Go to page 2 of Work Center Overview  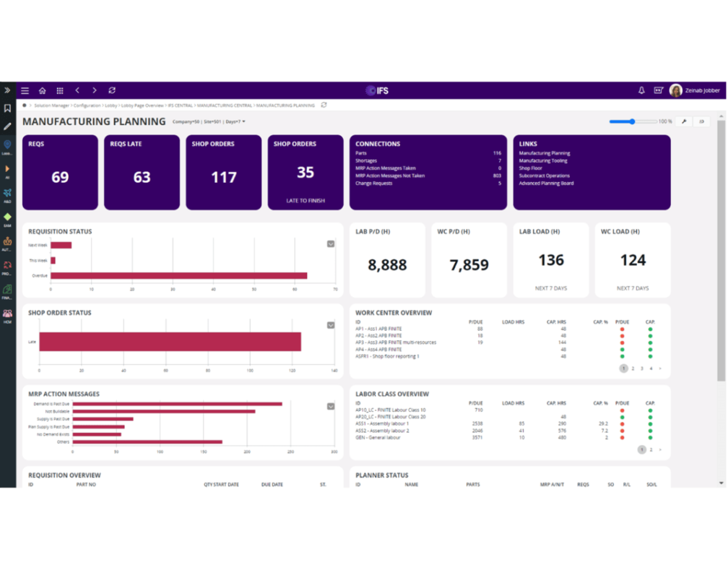pyautogui.click(x=633, y=368)
